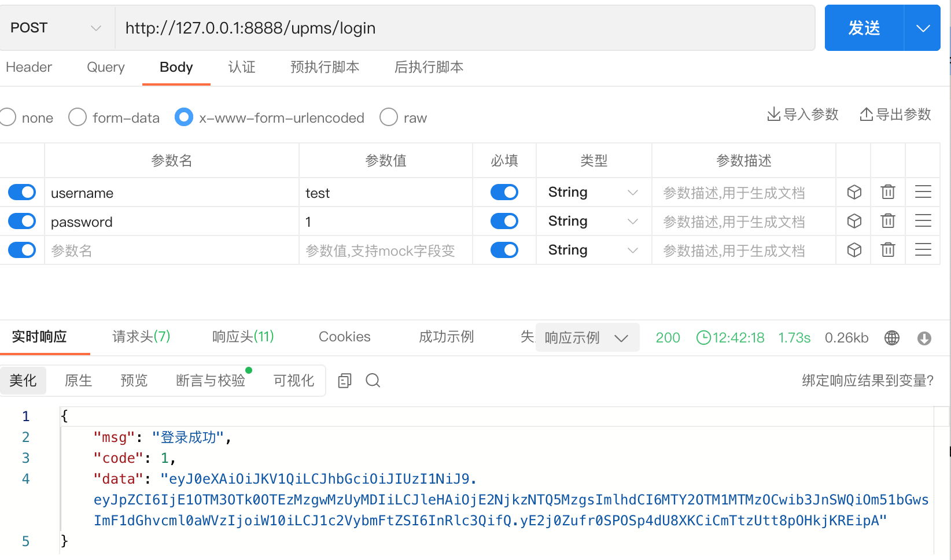Open the 断言与校验 view
The height and width of the screenshot is (560, 951).
point(211,380)
